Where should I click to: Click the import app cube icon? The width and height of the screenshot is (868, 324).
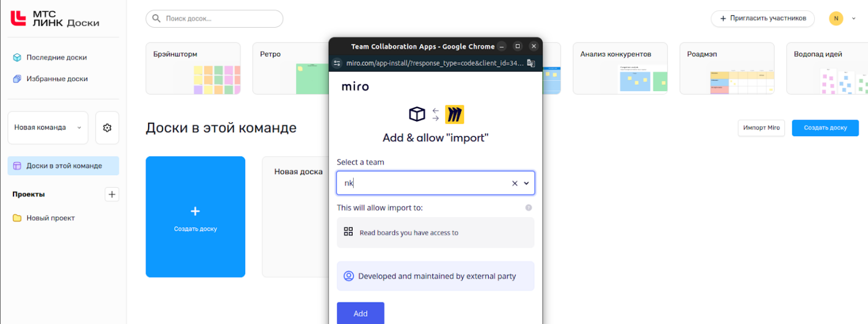(x=417, y=114)
